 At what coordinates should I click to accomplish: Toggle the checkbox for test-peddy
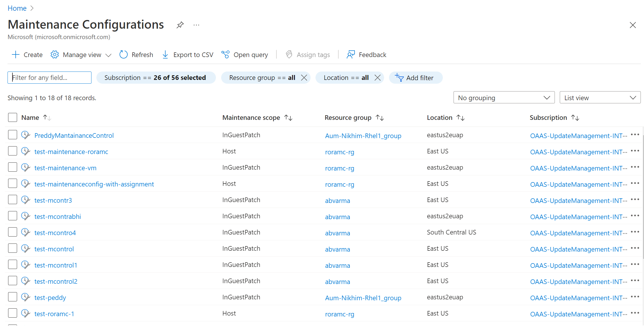tap(13, 297)
